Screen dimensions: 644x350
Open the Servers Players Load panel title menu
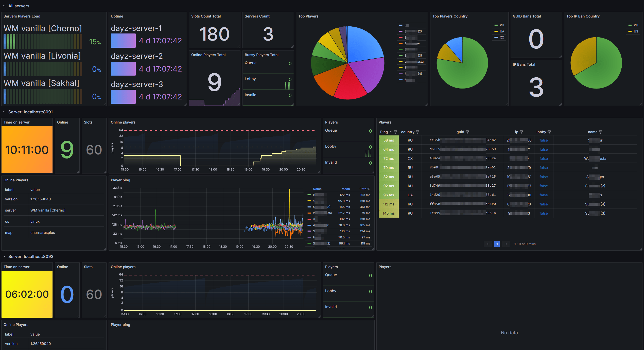22,16
